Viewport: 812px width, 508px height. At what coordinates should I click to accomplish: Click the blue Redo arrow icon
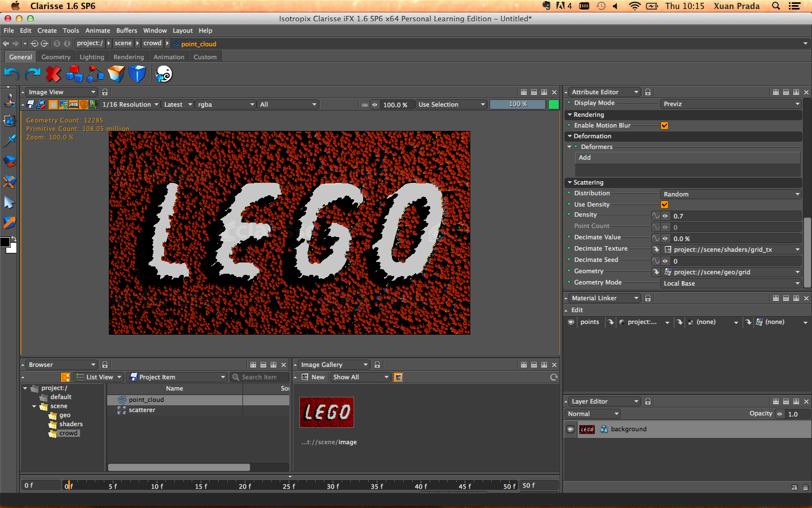(x=33, y=74)
